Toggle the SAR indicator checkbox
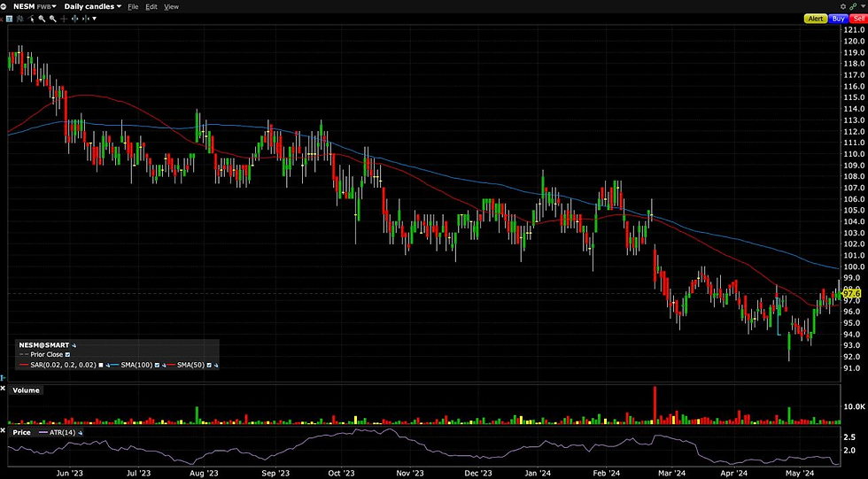 pyautogui.click(x=101, y=365)
